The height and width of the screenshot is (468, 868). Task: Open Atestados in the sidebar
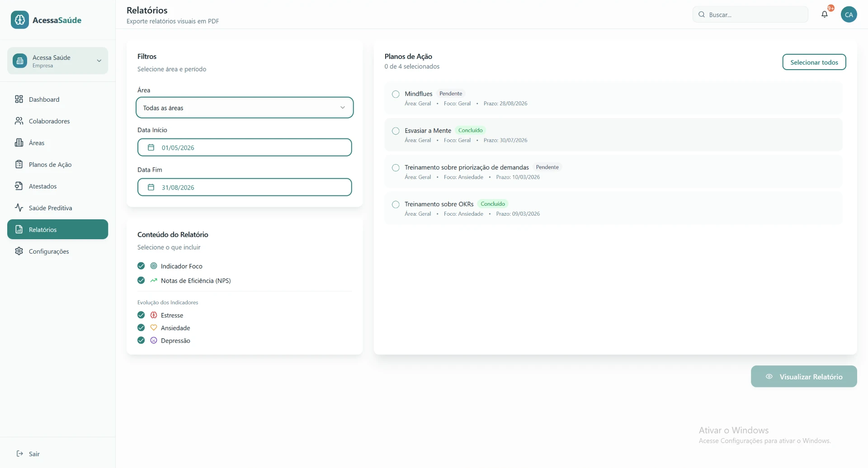point(57,186)
